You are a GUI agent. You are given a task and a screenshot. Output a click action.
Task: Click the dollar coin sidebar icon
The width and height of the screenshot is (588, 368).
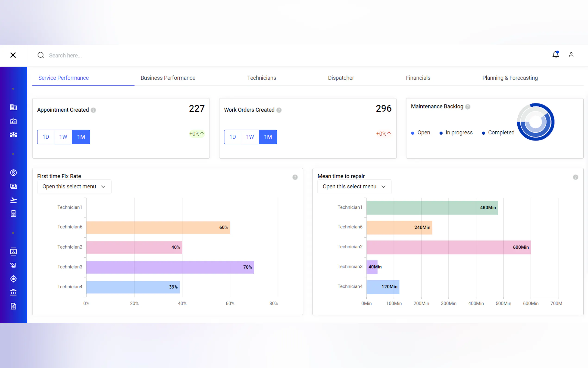(13, 173)
